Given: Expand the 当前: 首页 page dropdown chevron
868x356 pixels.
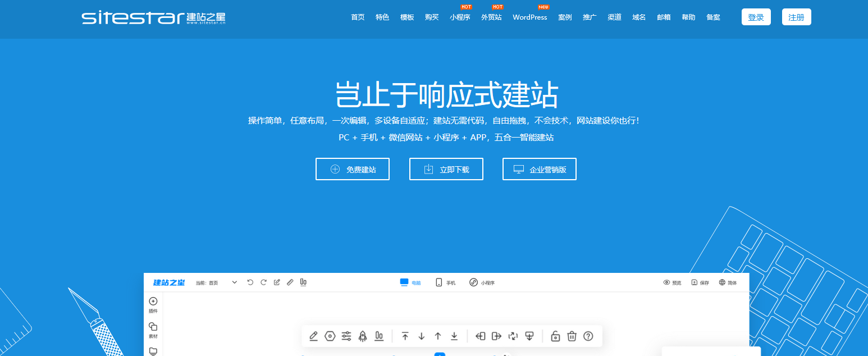Looking at the screenshot, I should (x=234, y=282).
